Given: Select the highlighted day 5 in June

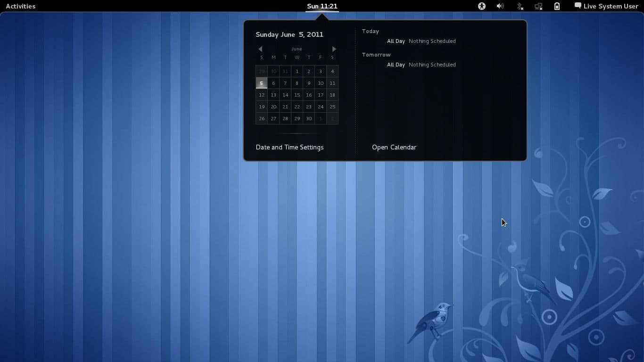Looking at the screenshot, I should point(261,83).
